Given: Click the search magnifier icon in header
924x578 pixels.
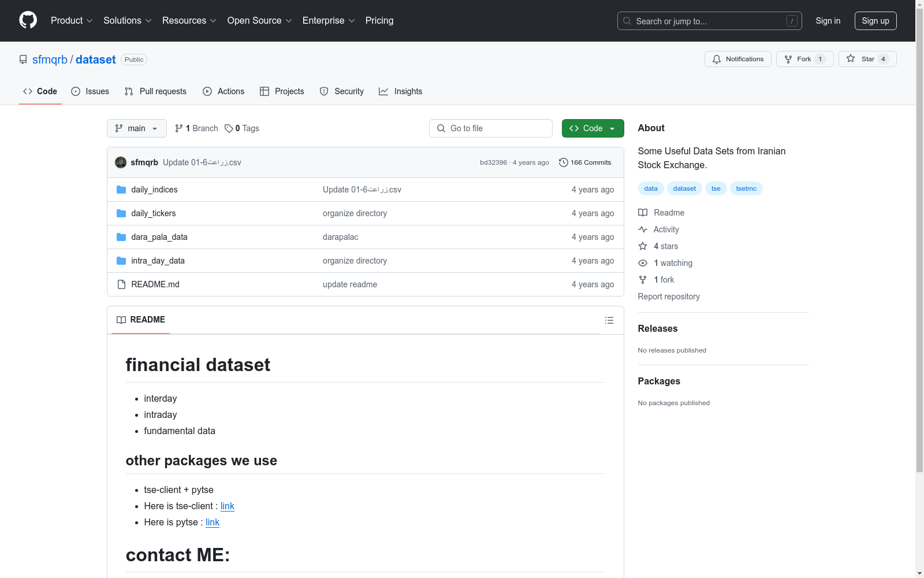Looking at the screenshot, I should pos(627,21).
